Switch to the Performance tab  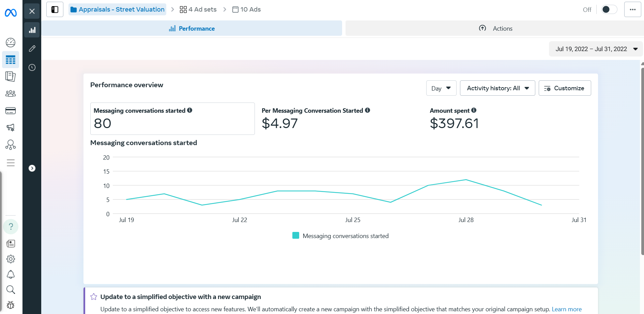click(192, 29)
